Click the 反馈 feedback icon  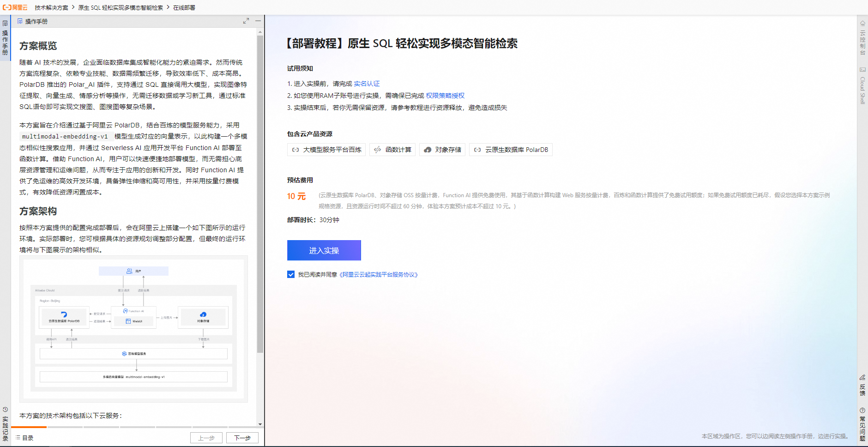coord(862,385)
